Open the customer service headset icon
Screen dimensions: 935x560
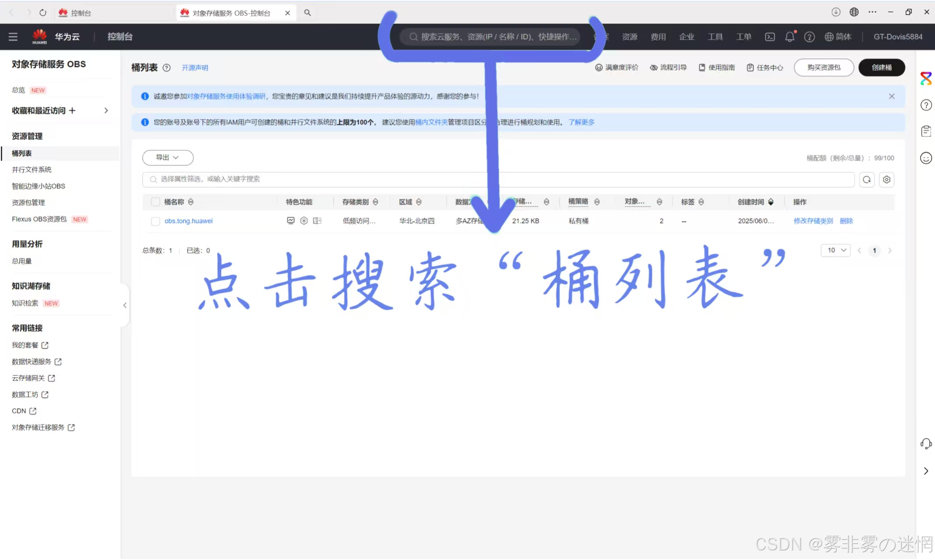(x=926, y=444)
